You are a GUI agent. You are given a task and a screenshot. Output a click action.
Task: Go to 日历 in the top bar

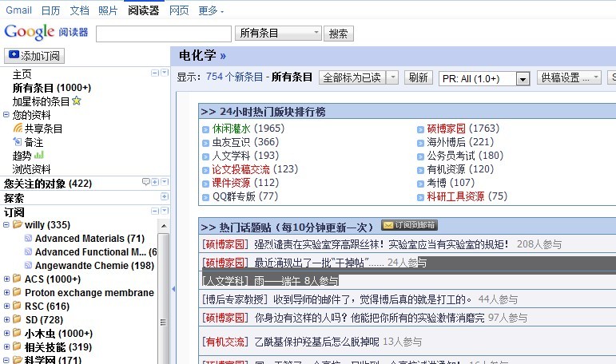pos(50,10)
